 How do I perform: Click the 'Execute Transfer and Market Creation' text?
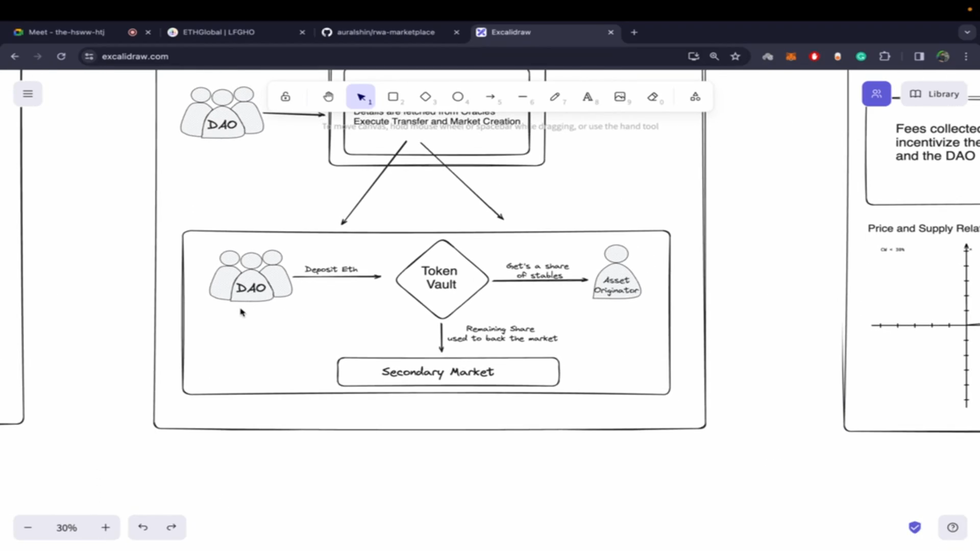[x=437, y=121]
